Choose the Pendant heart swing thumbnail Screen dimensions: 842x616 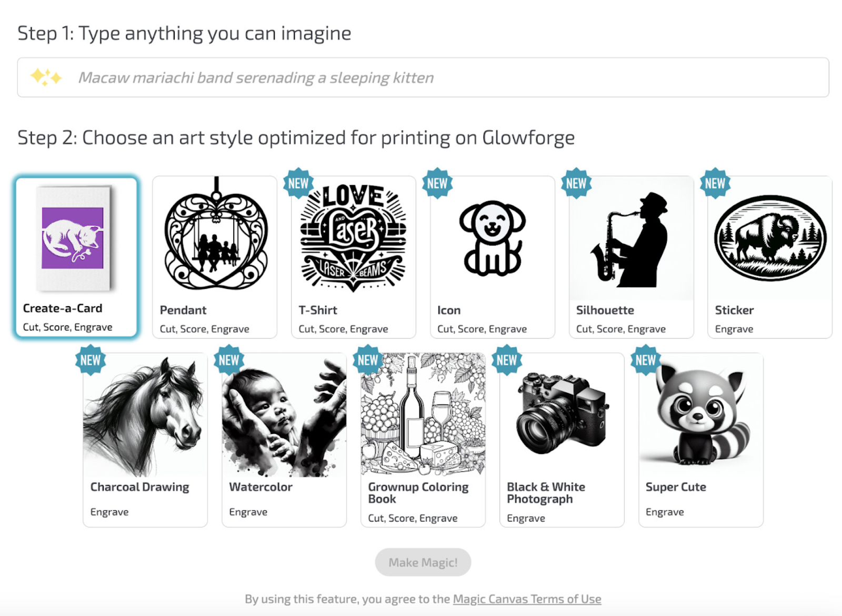(216, 235)
